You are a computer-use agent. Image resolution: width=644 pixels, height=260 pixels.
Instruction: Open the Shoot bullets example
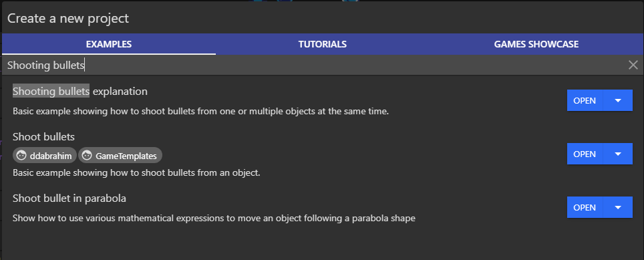[585, 154]
